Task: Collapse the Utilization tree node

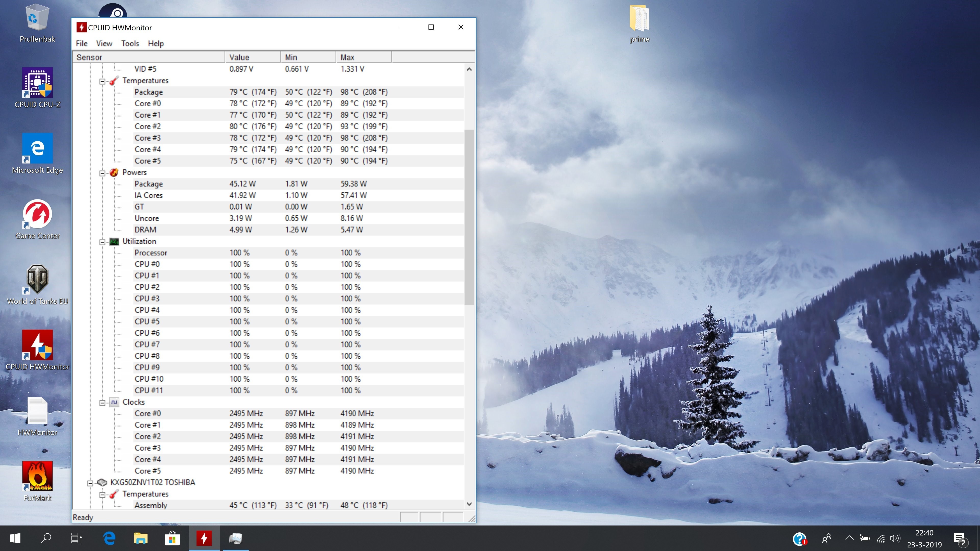Action: click(102, 242)
